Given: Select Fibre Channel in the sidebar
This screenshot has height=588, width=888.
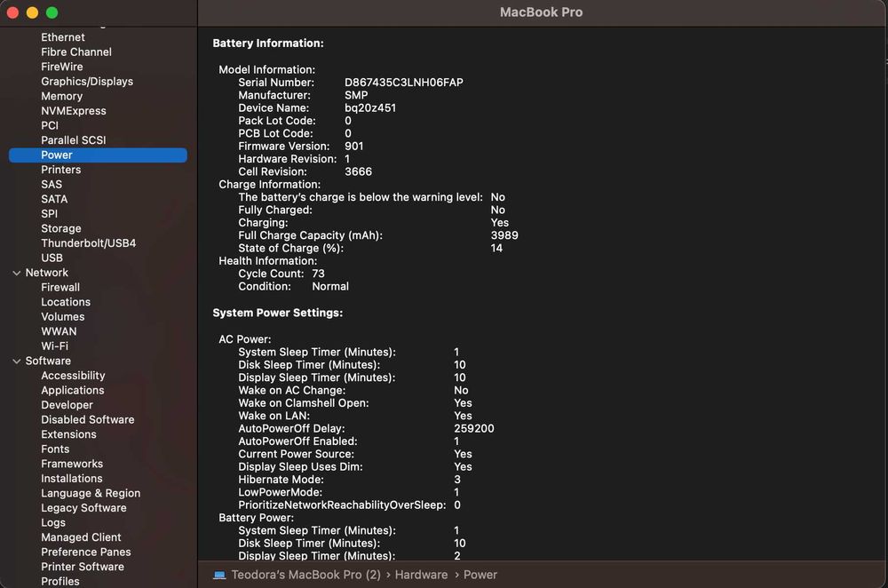Looking at the screenshot, I should [x=76, y=52].
